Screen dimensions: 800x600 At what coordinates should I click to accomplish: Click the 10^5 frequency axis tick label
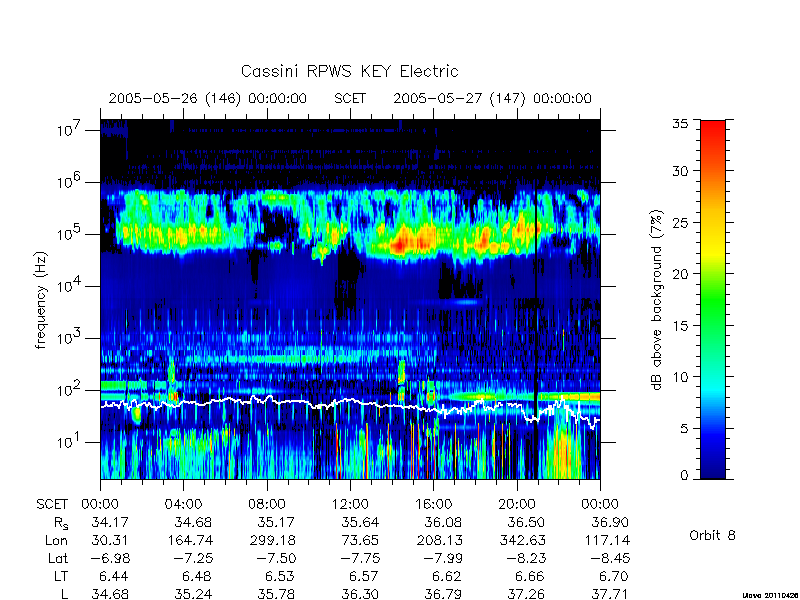pos(69,233)
